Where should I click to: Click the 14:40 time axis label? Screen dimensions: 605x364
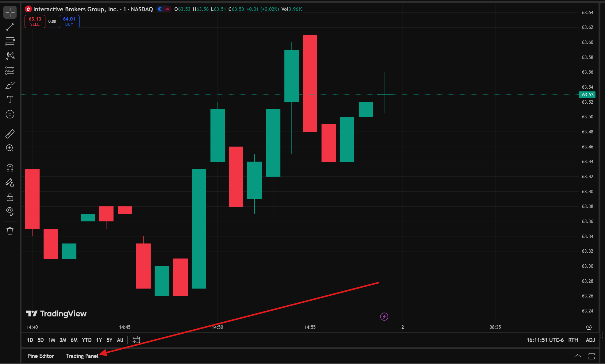32,327
